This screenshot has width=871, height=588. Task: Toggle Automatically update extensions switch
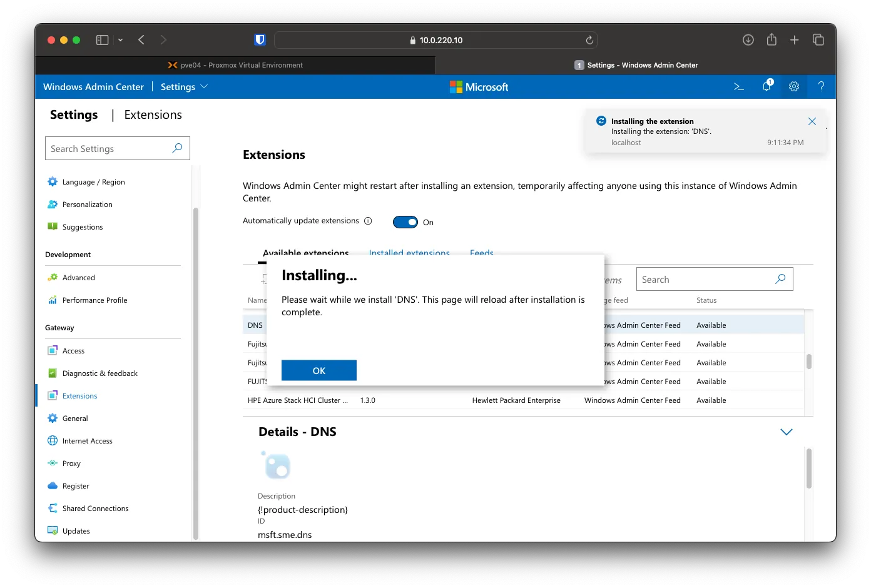click(x=405, y=222)
